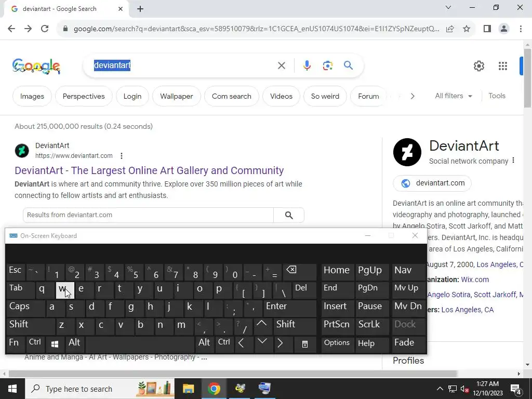Click the Chrome address bar URL

coord(256,29)
